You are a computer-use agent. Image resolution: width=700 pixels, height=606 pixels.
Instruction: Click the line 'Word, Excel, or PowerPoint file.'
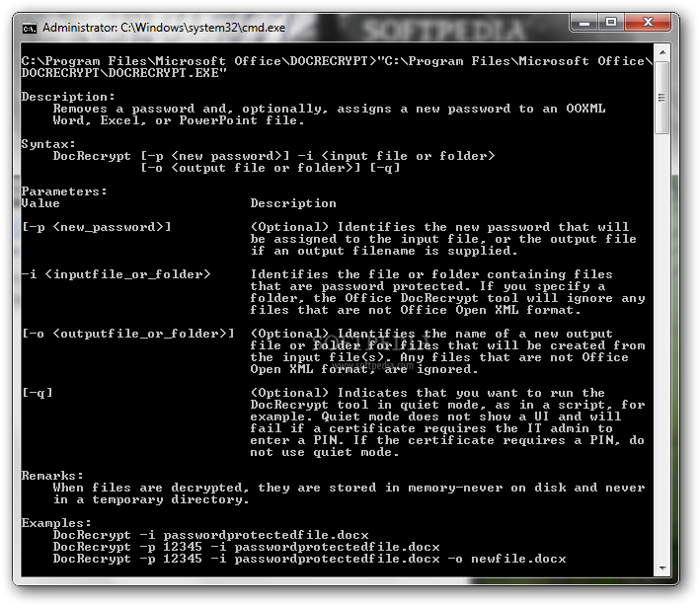pos(179,120)
